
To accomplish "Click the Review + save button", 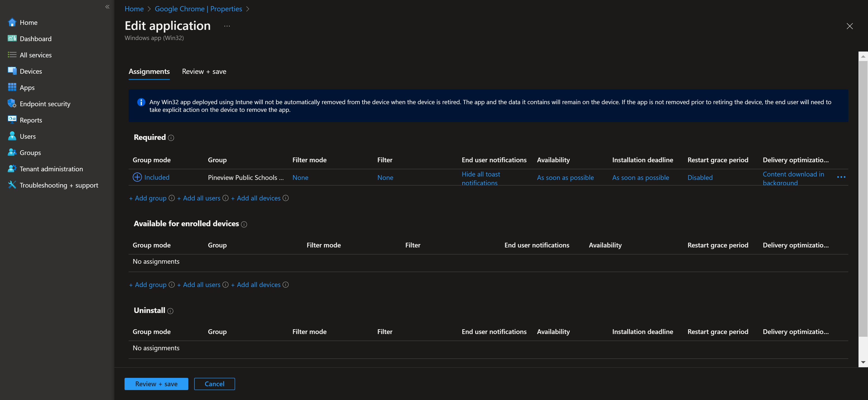I will coord(156,384).
